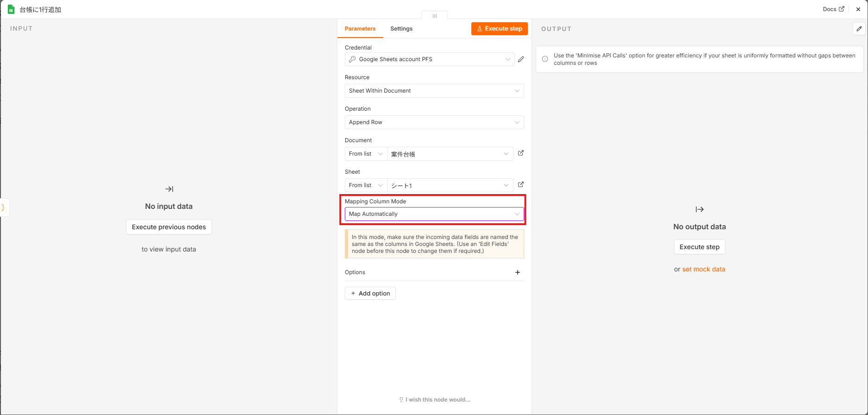Click the edit credential pencil icon

coord(521,59)
